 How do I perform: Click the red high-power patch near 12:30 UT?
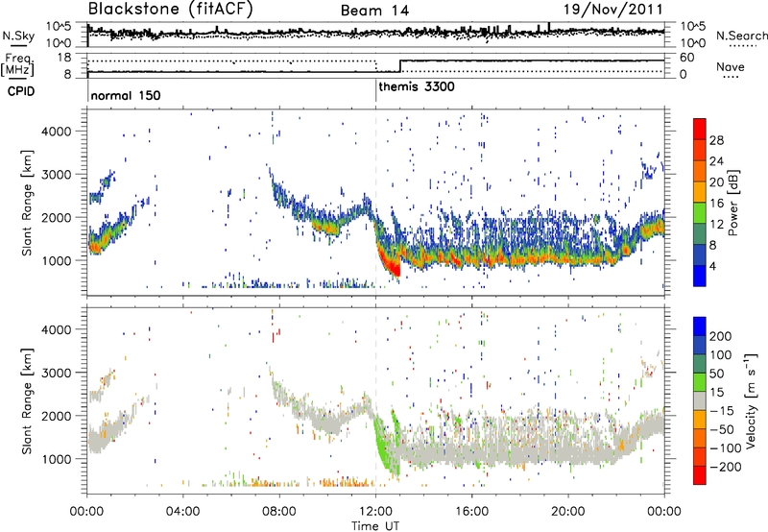[390, 262]
